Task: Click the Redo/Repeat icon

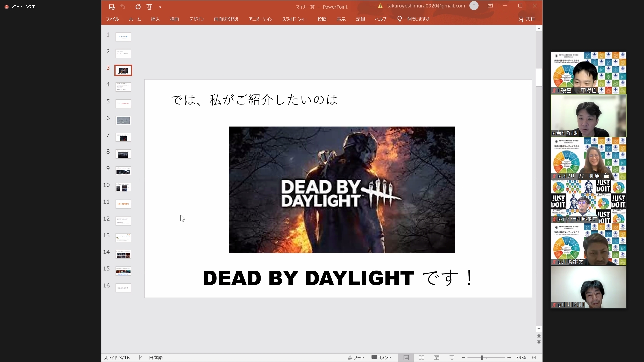Action: [138, 7]
